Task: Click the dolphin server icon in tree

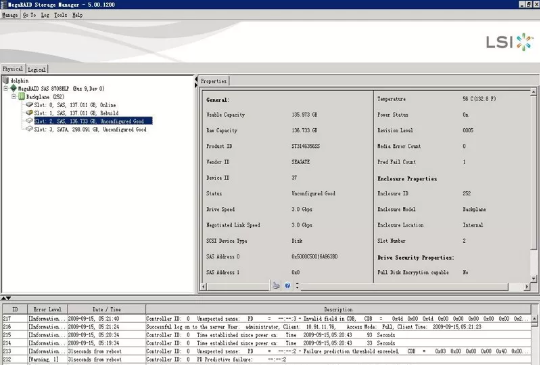Action: (6, 81)
